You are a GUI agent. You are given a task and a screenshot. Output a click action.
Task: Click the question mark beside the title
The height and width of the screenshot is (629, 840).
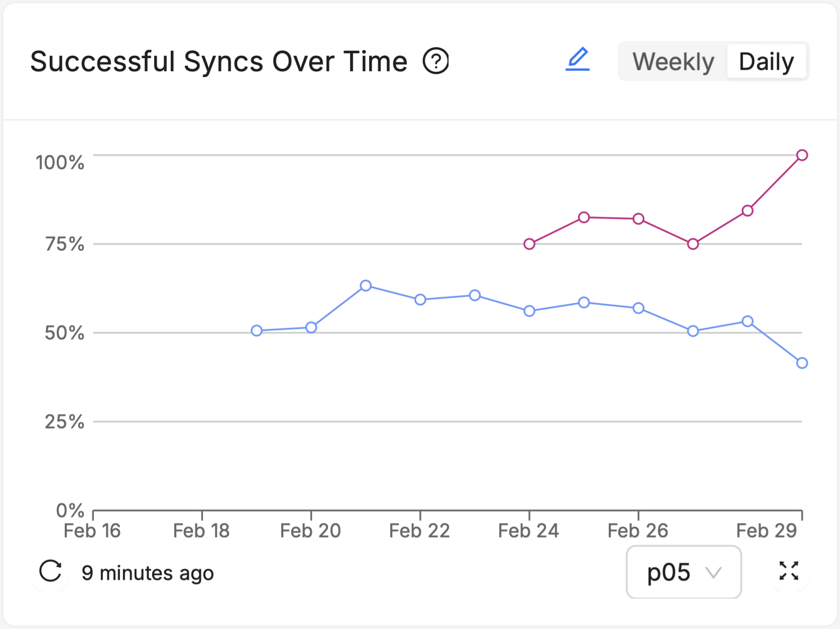tap(436, 61)
